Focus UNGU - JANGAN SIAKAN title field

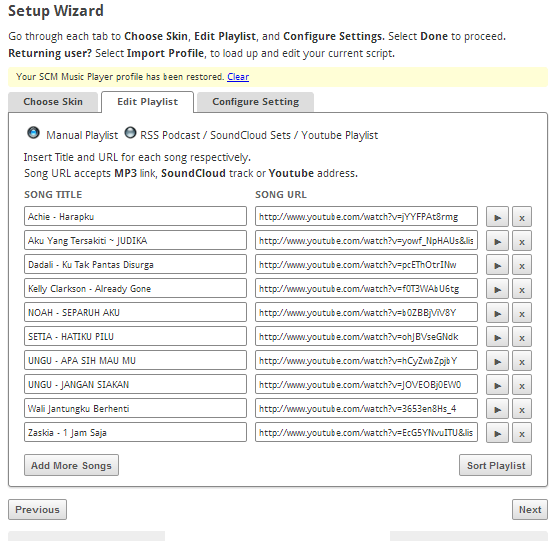pyautogui.click(x=135, y=384)
